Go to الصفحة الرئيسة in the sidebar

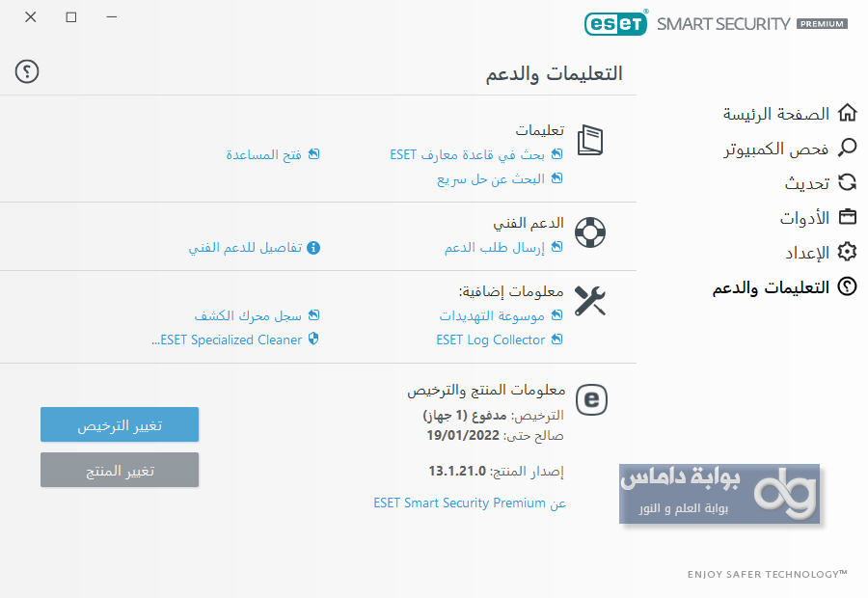coord(775,114)
